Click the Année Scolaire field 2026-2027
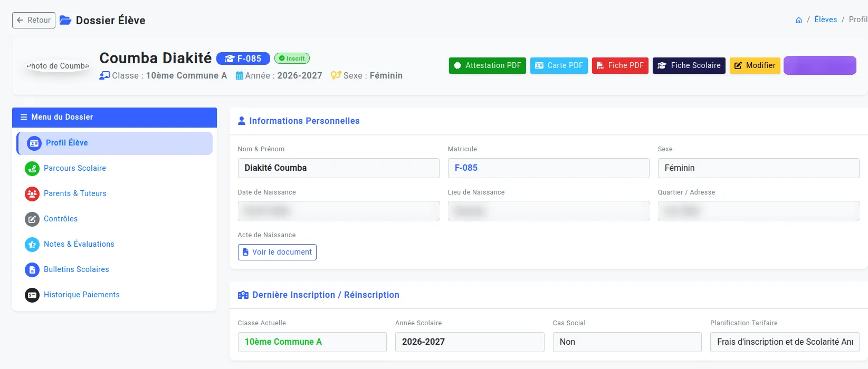Image resolution: width=868 pixels, height=369 pixels. tap(470, 342)
